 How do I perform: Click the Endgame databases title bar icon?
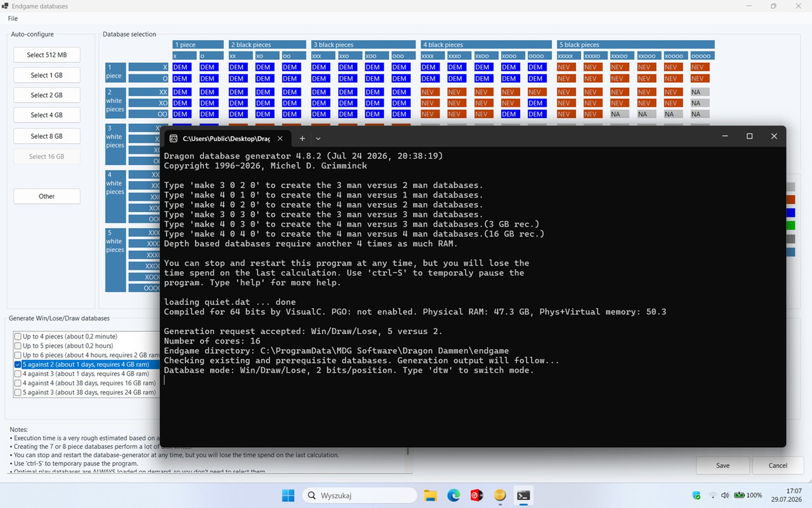coord(5,6)
